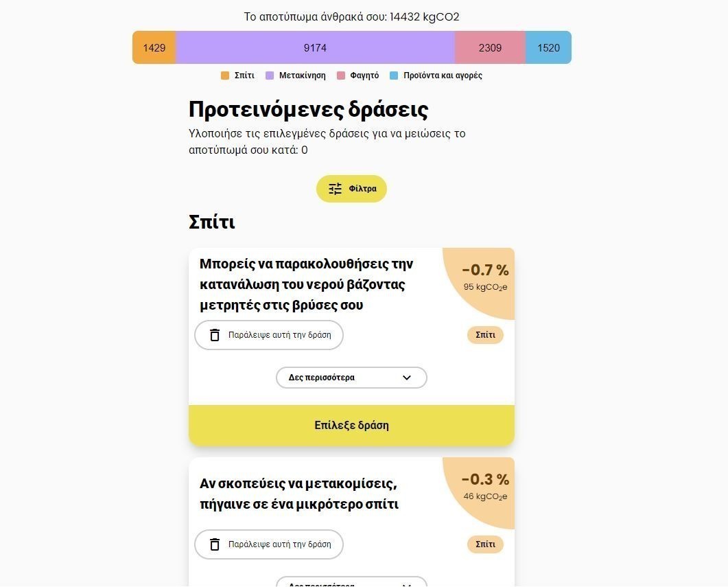Screen dimensions: 728x587
Task: Click the orange Σπίτι legend swatch
Action: tap(225, 76)
